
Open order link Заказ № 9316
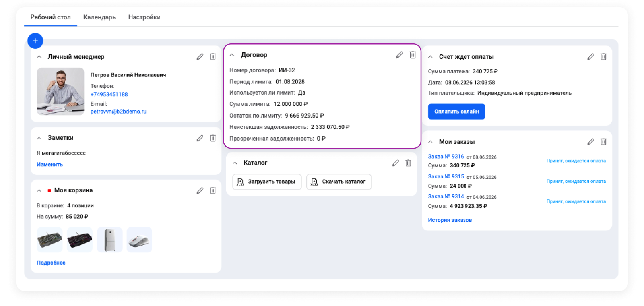pos(446,157)
